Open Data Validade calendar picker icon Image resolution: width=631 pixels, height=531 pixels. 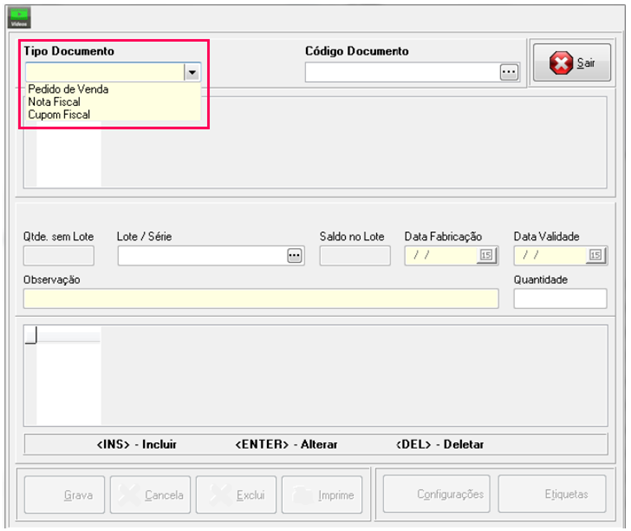(595, 256)
